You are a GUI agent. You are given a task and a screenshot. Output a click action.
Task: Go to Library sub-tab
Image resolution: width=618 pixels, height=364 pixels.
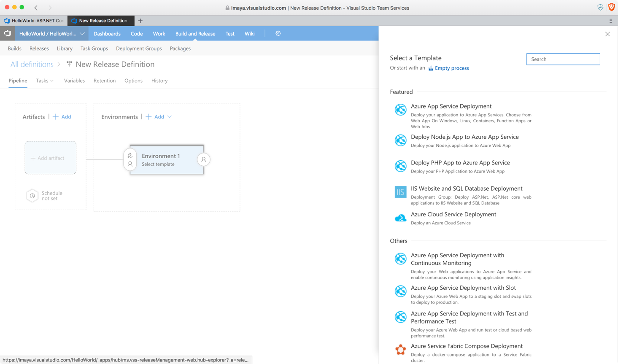click(65, 49)
